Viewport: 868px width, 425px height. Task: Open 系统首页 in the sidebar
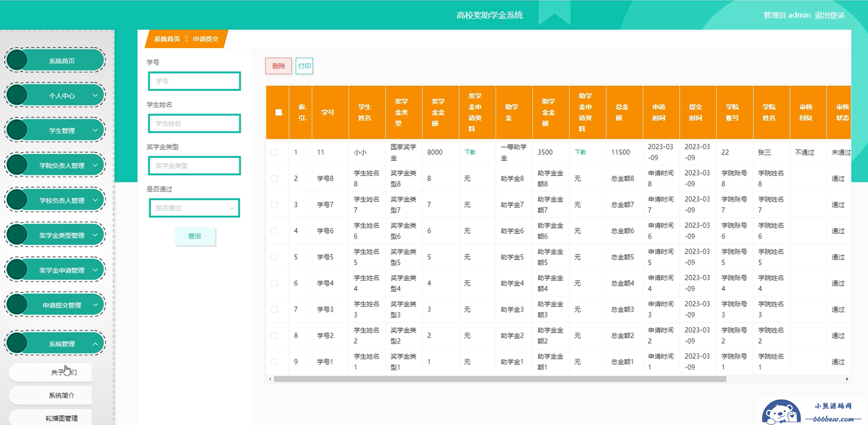55,61
